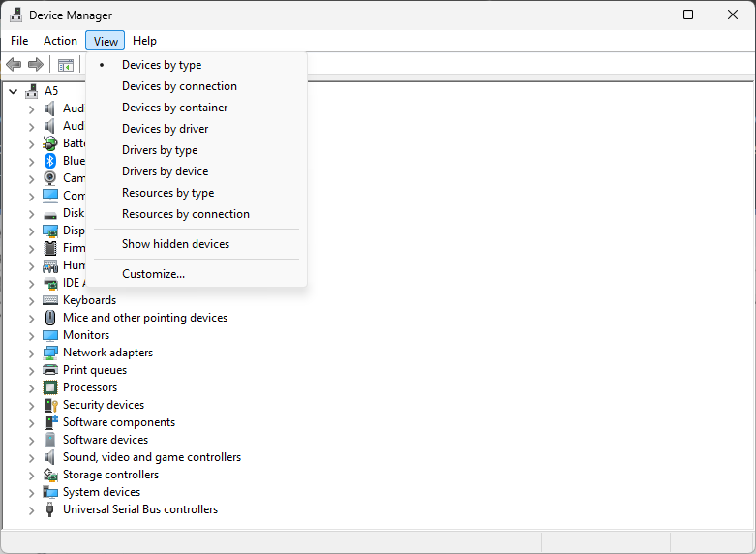
Task: Select the Devices by type view option
Action: (x=162, y=65)
